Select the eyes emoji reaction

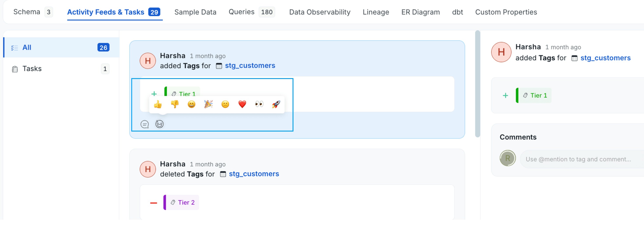tap(259, 104)
